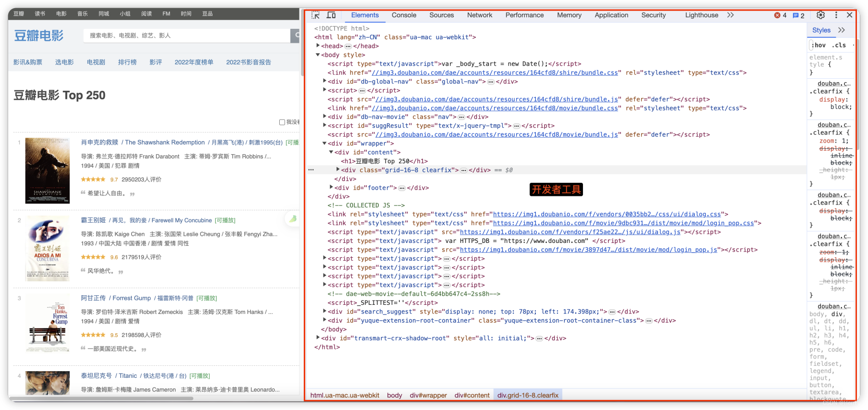Expand the ellipsis in the head element
This screenshot has height=410, width=868.
(348, 46)
